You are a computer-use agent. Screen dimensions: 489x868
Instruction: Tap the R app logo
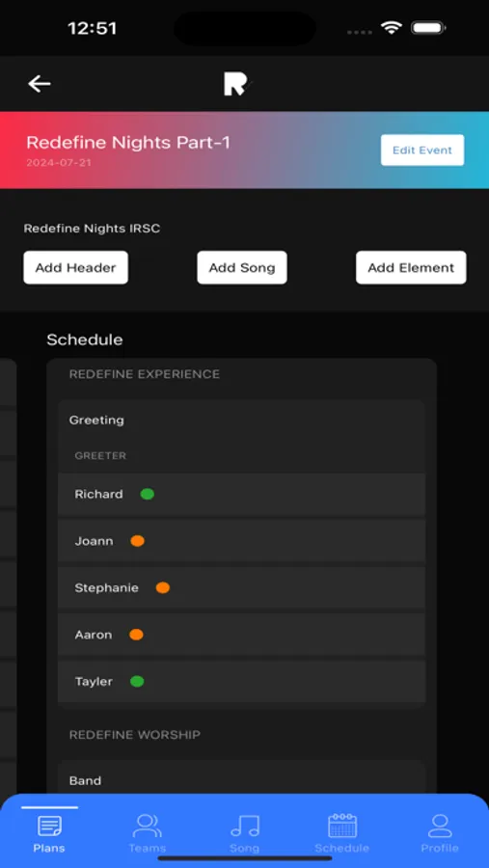pyautogui.click(x=238, y=84)
